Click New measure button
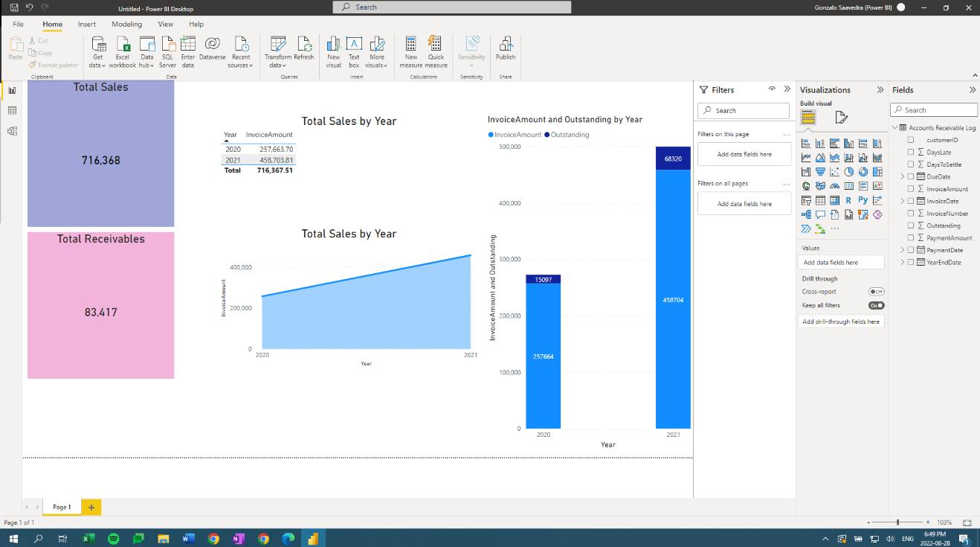 pos(411,51)
